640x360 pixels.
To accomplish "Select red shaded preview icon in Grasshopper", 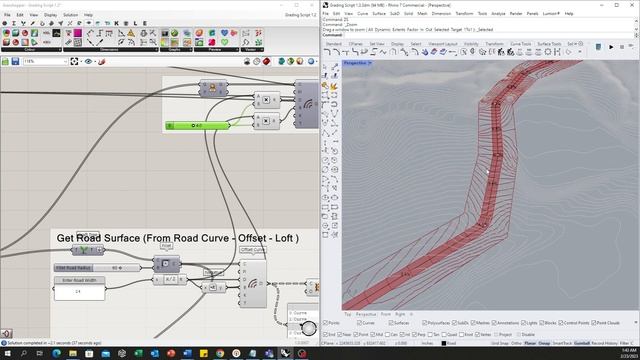I will [x=266, y=62].
